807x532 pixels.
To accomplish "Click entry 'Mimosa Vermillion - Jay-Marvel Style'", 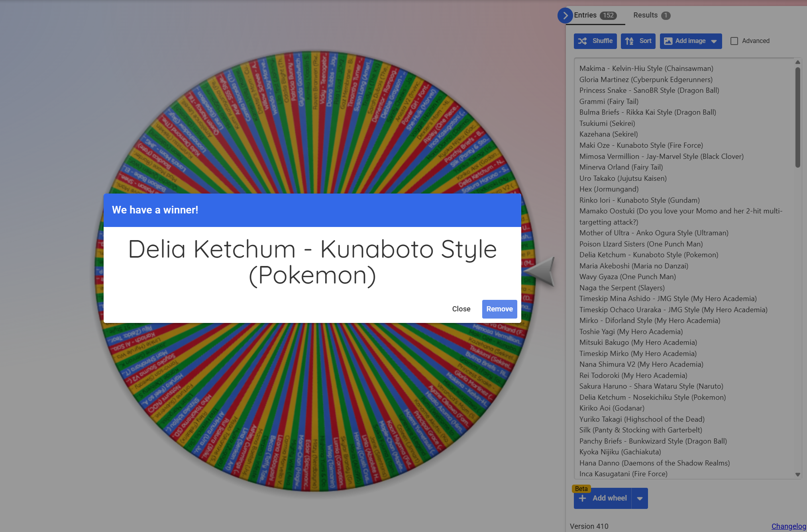I will 662,156.
